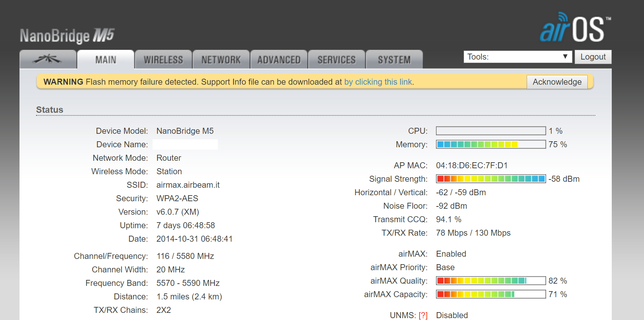Screen dimensions: 644x320
Task: Open the Ubiquiti logo tab
Action: (48, 60)
